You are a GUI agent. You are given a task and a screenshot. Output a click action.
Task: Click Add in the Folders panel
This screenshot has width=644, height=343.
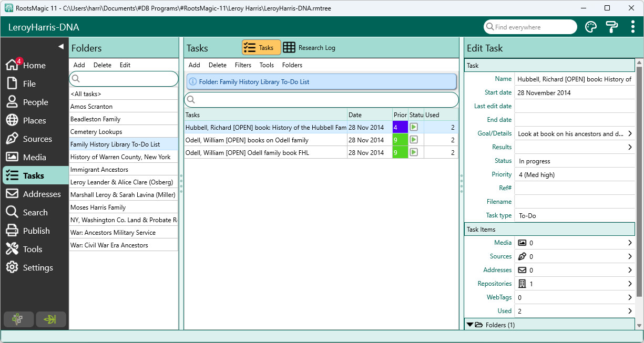pos(79,65)
